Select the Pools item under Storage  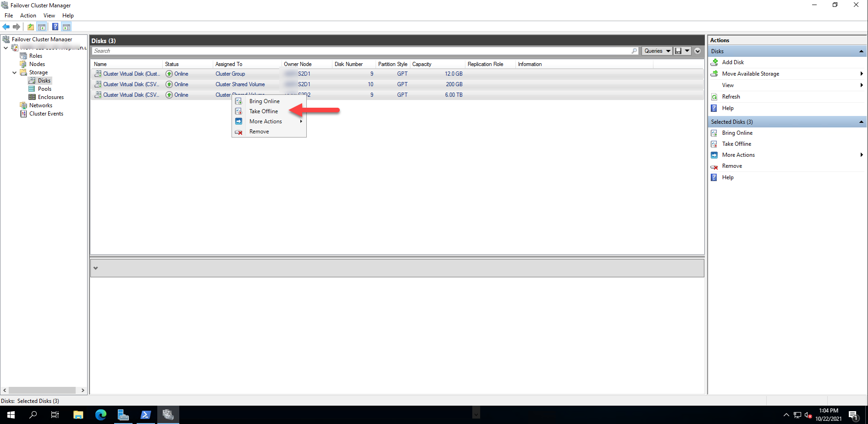coord(44,89)
